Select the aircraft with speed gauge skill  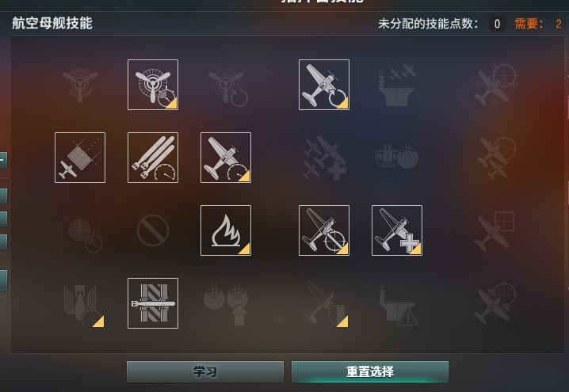(226, 158)
